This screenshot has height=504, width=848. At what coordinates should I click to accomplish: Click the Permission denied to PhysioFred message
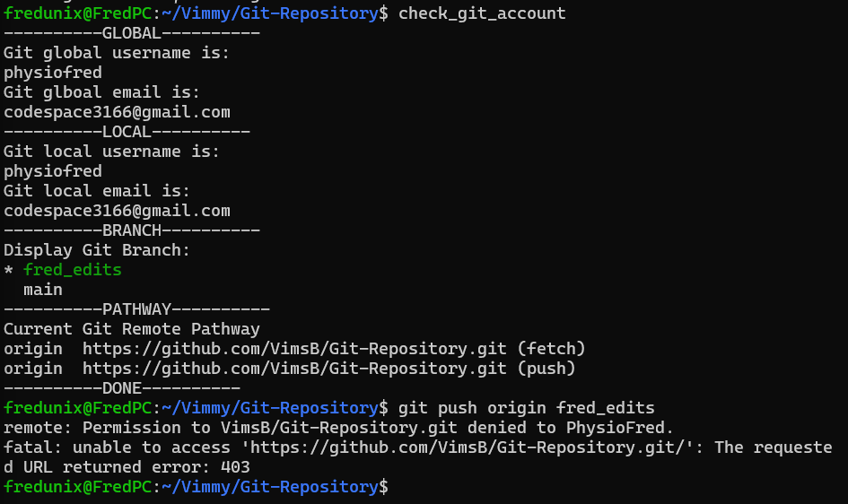338,428
